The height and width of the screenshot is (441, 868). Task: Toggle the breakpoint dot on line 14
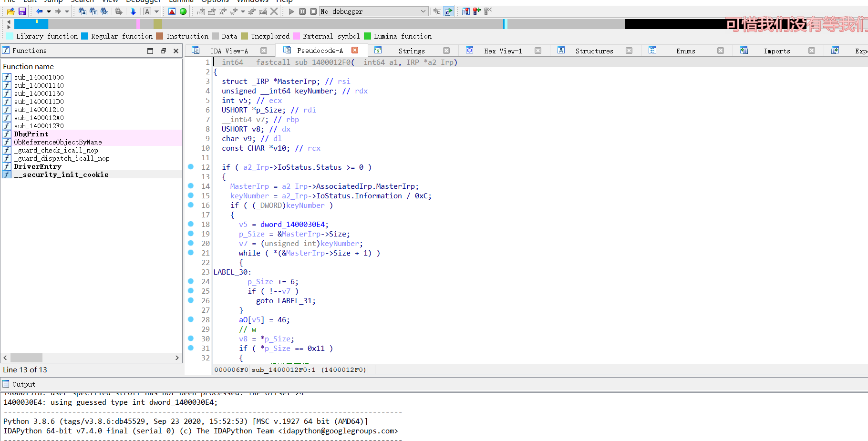coord(191,186)
